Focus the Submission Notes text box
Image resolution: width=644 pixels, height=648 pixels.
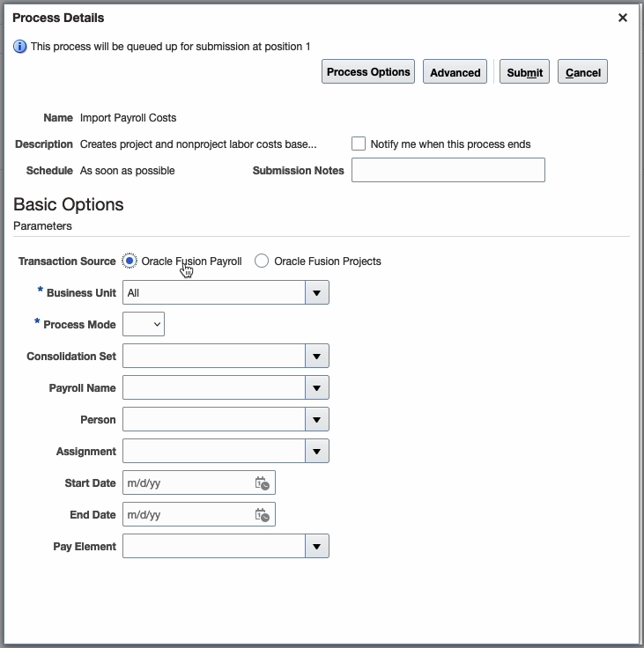[x=448, y=170]
